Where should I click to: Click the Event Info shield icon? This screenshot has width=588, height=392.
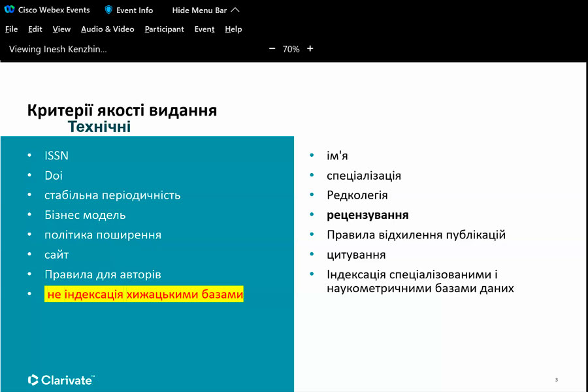click(108, 10)
